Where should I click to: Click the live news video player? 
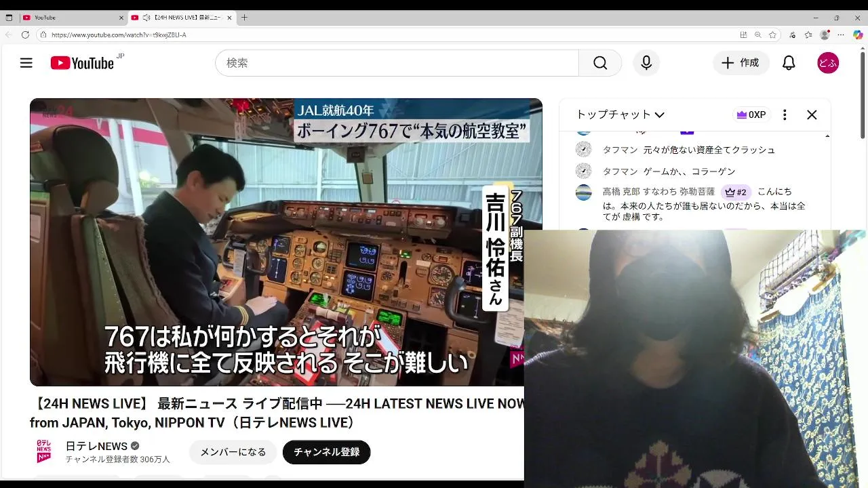pos(285,242)
